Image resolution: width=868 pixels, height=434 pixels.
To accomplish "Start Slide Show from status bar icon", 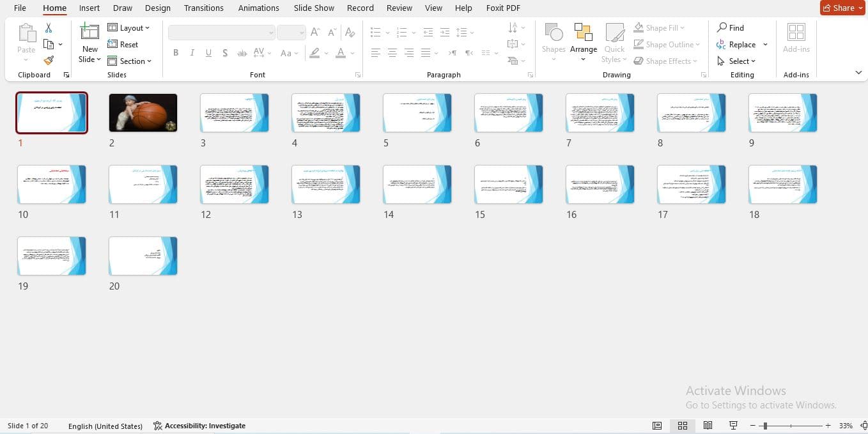I will tap(733, 426).
